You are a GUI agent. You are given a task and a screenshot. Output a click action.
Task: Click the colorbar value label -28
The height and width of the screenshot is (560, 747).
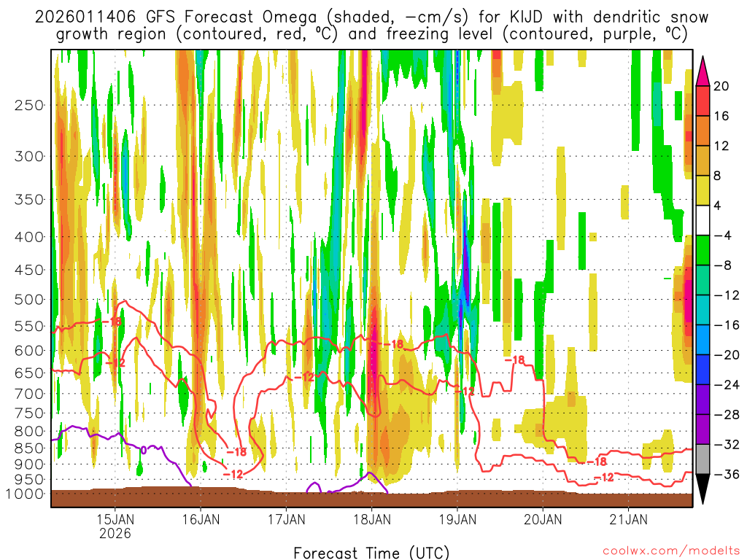727,415
